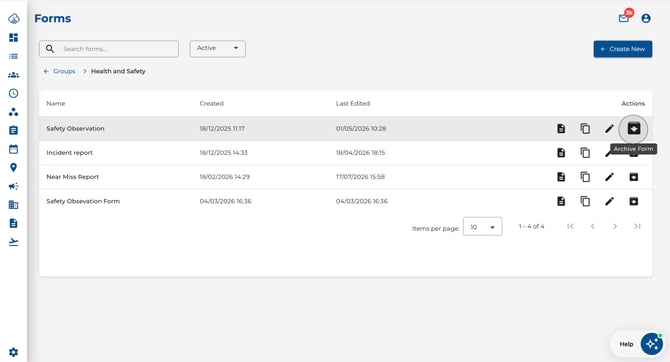This screenshot has width=670, height=362.
Task: Go to previous page of results
Action: click(x=593, y=226)
